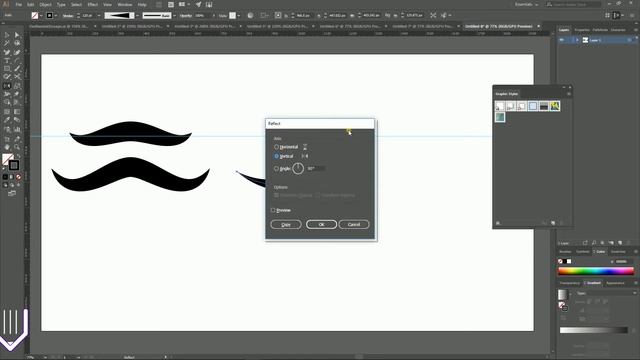The width and height of the screenshot is (640, 360).
Task: Open the Basic brush definition dropdown
Action: click(174, 16)
